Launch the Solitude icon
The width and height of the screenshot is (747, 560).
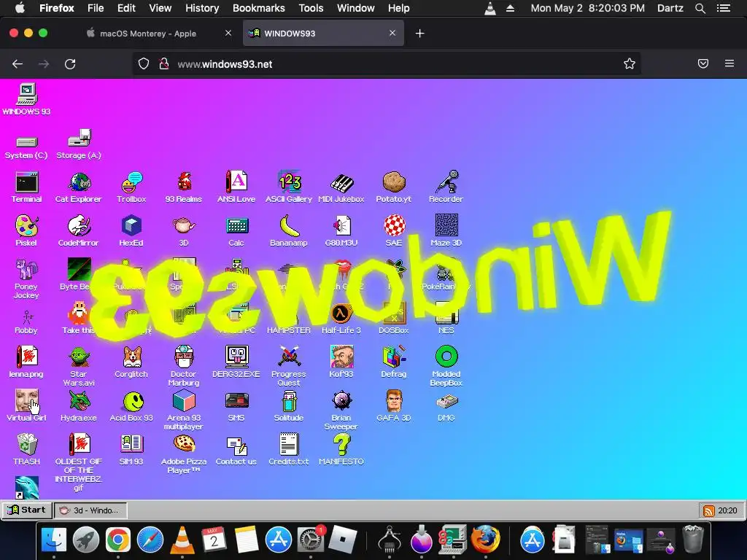289,401
